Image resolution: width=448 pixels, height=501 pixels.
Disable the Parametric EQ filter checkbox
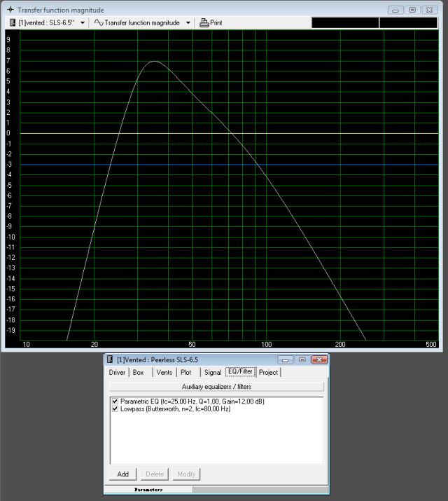tap(115, 401)
